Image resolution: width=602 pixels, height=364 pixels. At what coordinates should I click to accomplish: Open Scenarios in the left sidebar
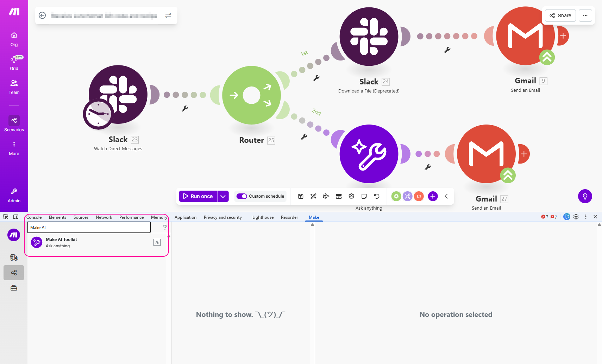[14, 124]
